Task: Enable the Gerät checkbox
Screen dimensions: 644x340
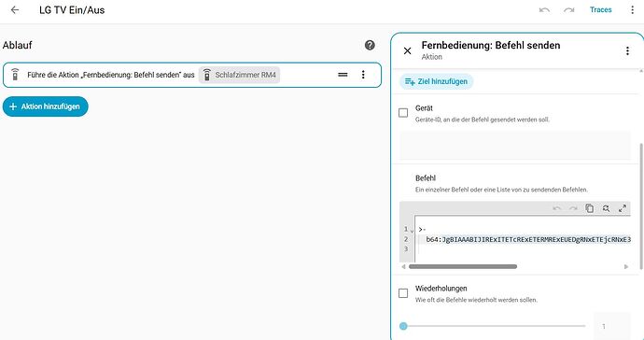Action: (403, 113)
